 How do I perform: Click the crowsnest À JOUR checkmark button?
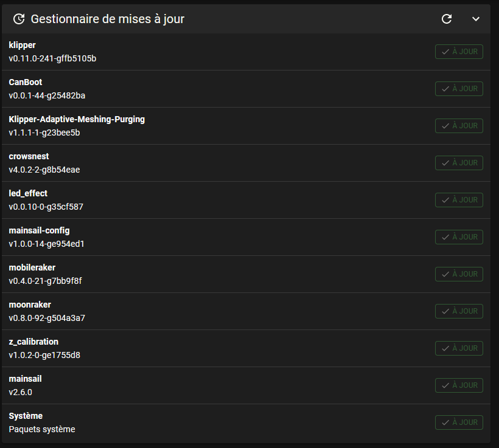(x=459, y=163)
